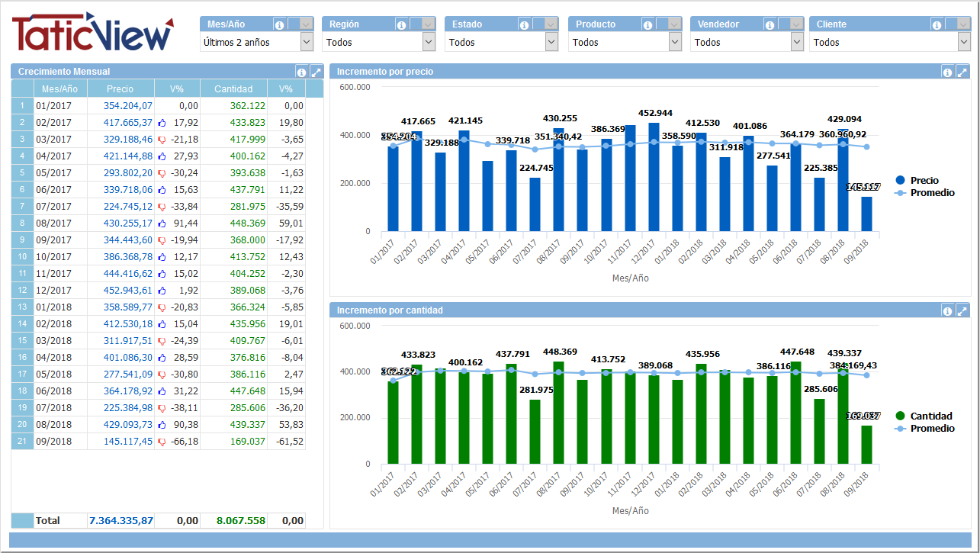
Task: Click thumbs-up icon in the 02/2017 row
Action: point(162,122)
